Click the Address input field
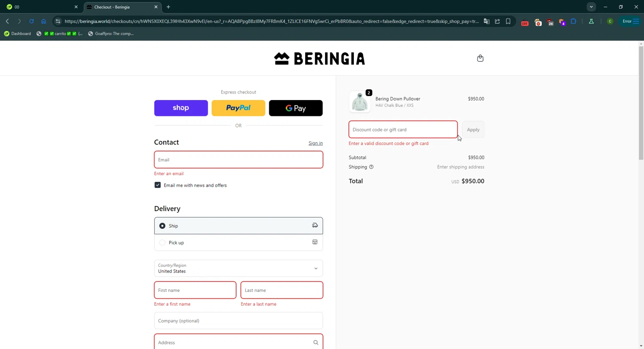This screenshot has height=349, width=644. point(238,342)
